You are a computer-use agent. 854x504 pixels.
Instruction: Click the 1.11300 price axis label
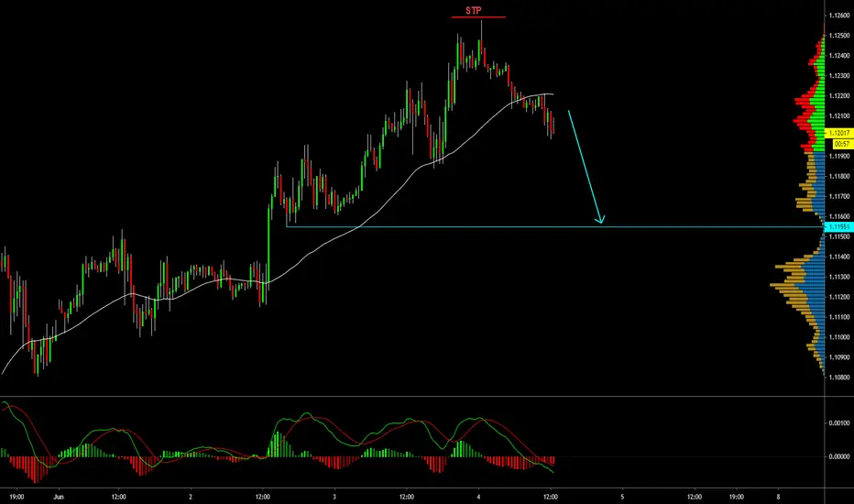coord(839,277)
